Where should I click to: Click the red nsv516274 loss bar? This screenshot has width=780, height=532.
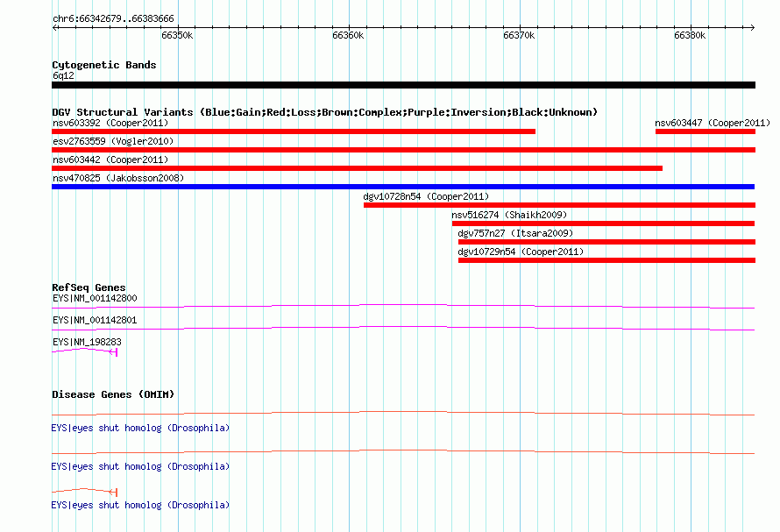(604, 223)
